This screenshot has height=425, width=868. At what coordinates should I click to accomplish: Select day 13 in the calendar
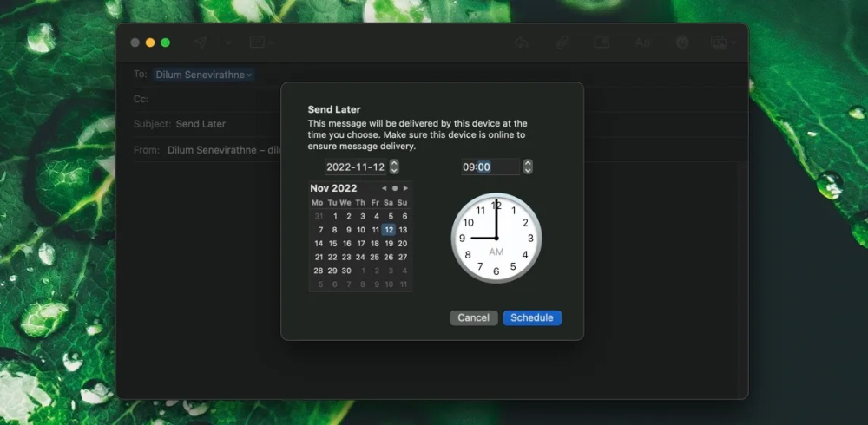(403, 230)
